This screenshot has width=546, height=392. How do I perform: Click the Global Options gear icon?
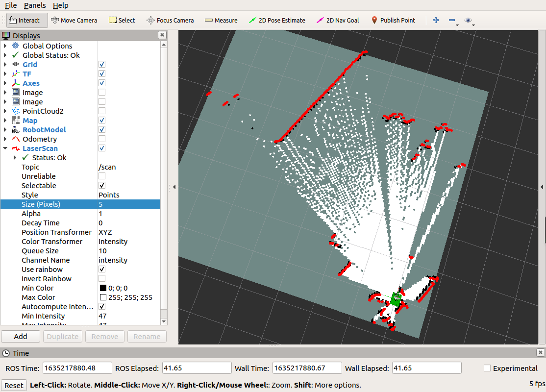tap(16, 46)
